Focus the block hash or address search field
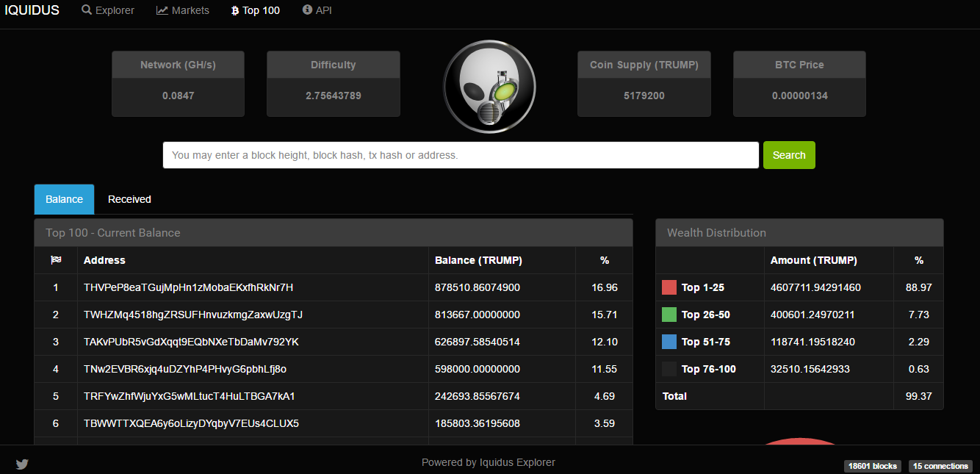980x474 pixels. pyautogui.click(x=461, y=155)
